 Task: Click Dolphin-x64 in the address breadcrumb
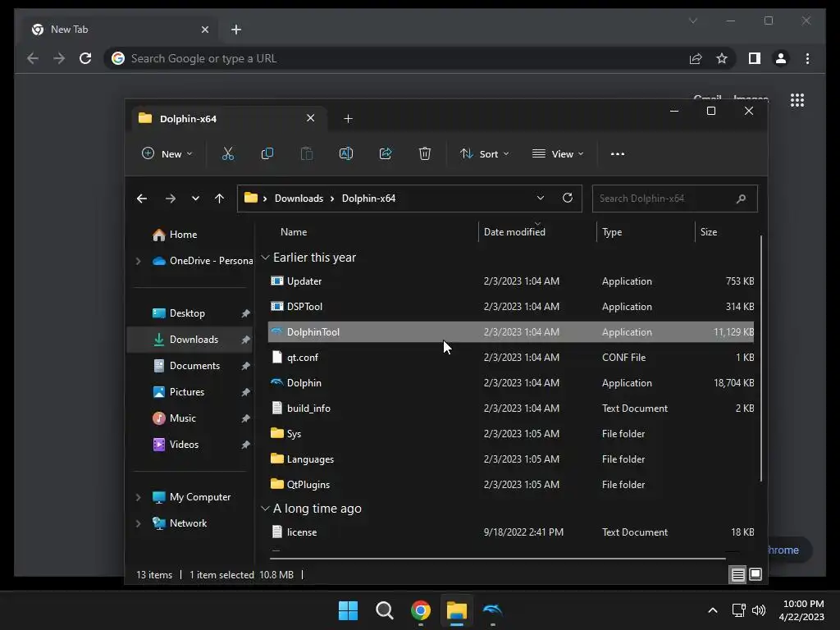[368, 199]
